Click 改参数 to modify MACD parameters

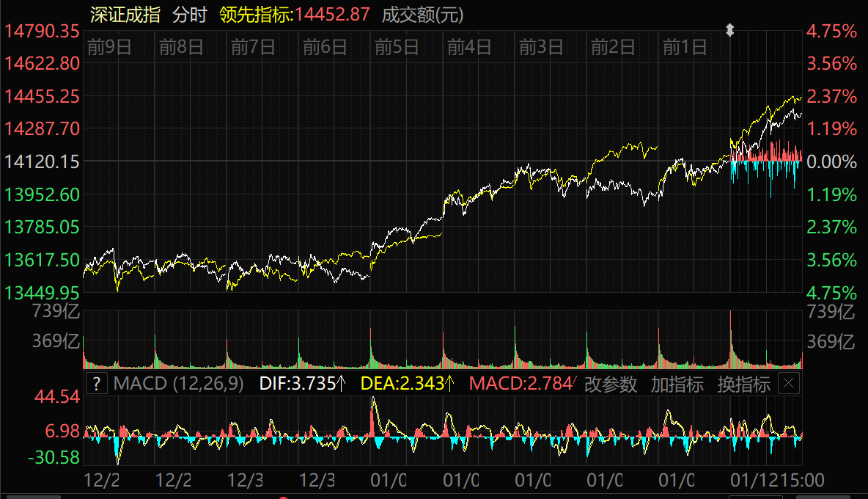point(611,384)
